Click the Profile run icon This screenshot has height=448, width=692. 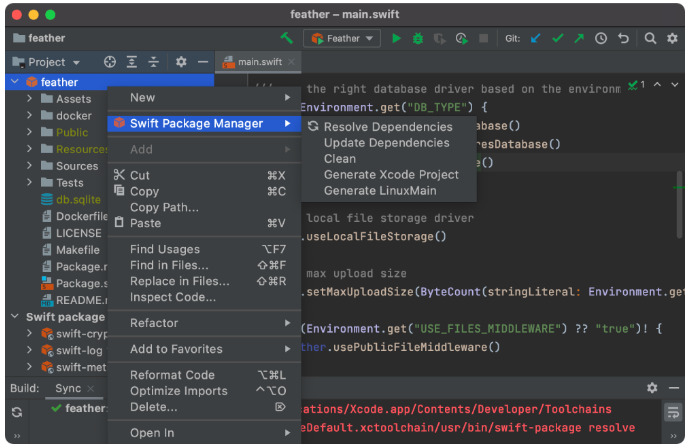(462, 39)
